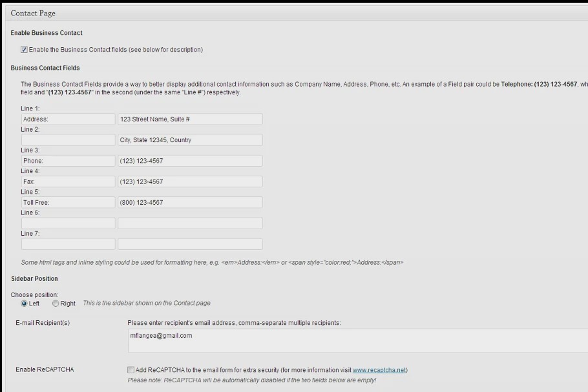
Task: Select the Right sidebar position radio
Action: tap(56, 304)
